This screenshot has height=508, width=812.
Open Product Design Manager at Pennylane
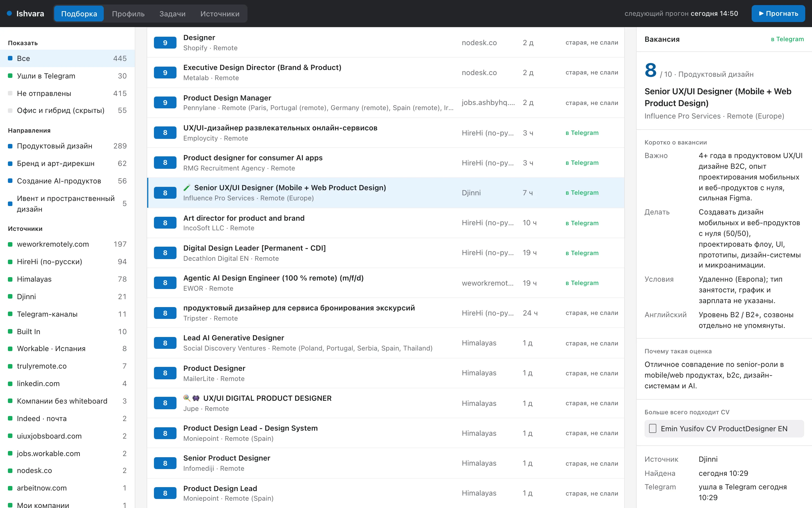click(x=385, y=103)
